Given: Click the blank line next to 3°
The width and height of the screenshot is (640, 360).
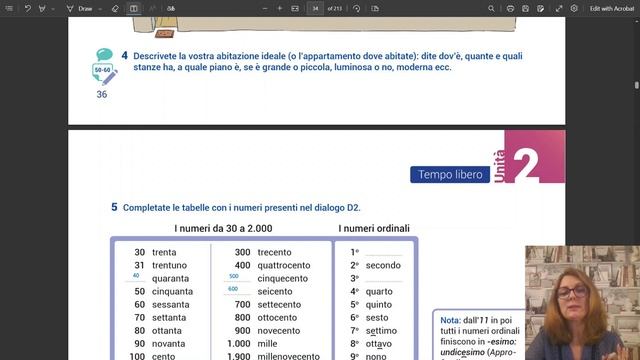Looking at the screenshot, I should (x=384, y=281).
